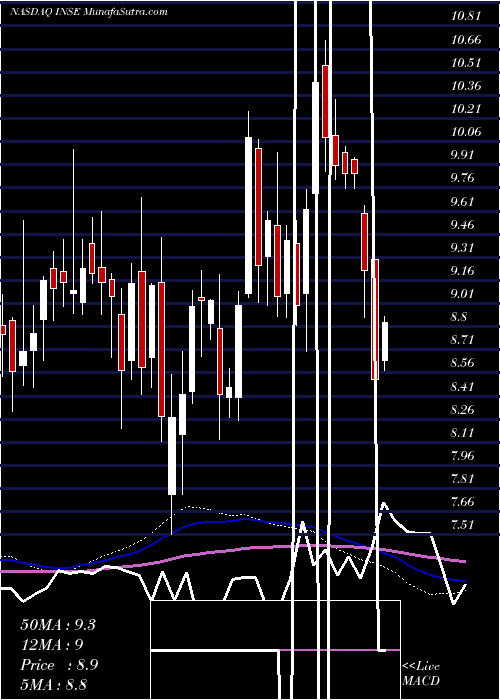The width and height of the screenshot is (500, 700).
Task: Click the last white candlestick near 8.71
Action: 385,341
